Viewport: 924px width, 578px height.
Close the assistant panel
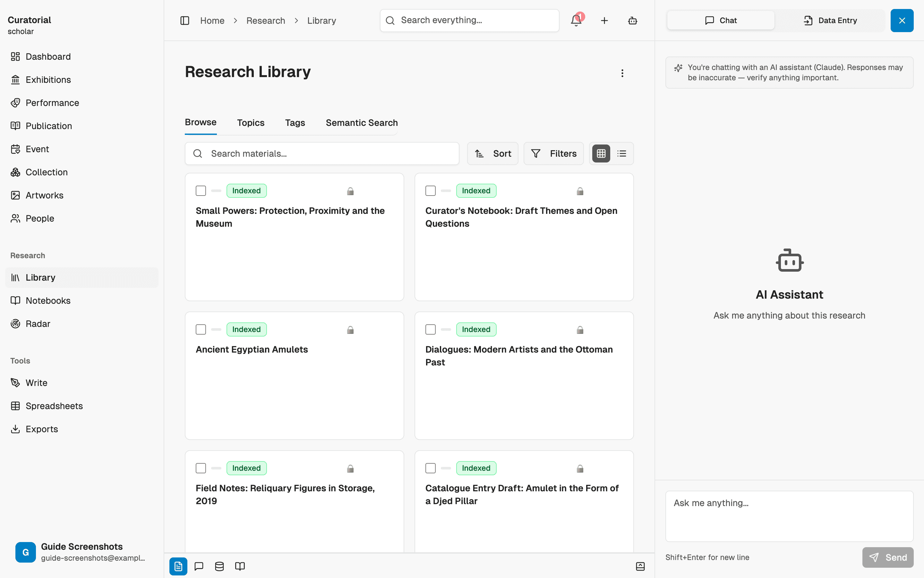902,21
